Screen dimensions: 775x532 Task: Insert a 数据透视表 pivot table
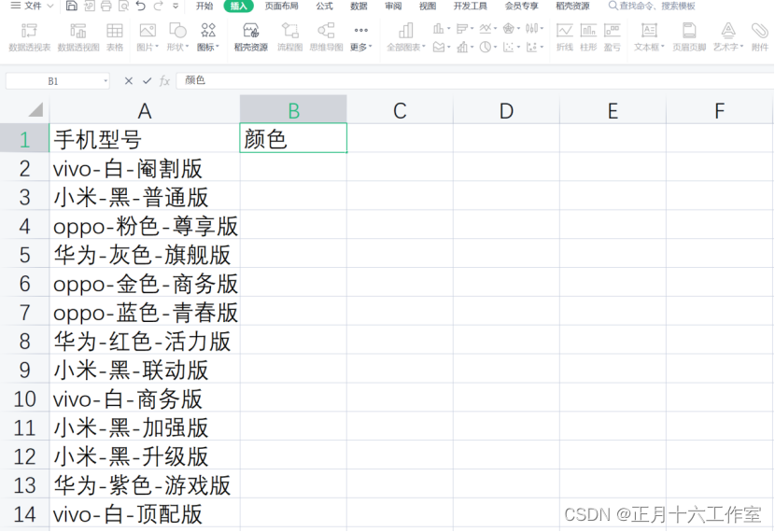[x=30, y=37]
